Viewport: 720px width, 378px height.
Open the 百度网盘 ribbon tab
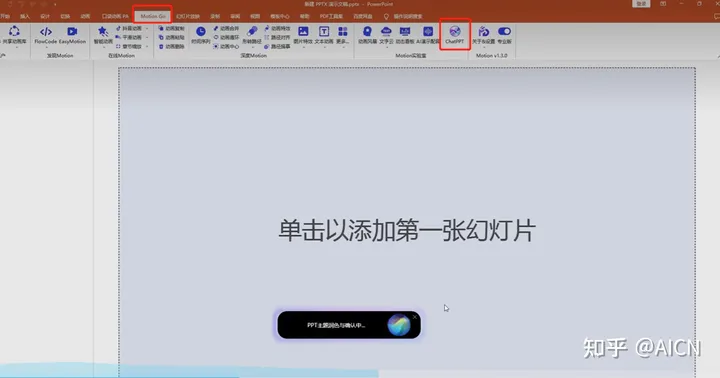pos(363,16)
